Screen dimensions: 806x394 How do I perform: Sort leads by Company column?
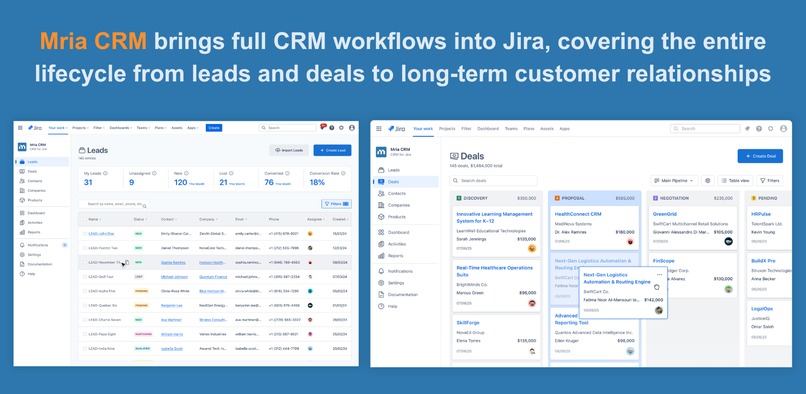tap(208, 219)
